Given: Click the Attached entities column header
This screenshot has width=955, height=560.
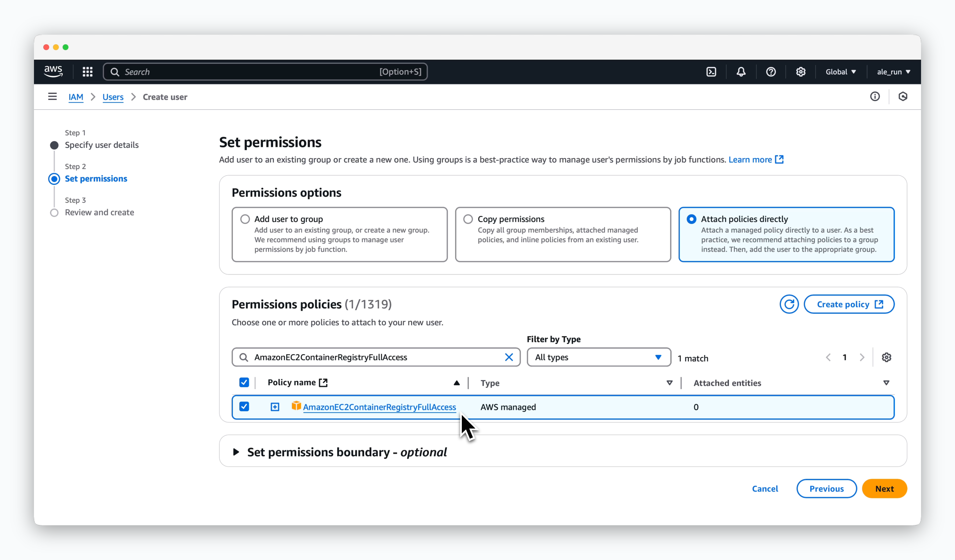Looking at the screenshot, I should (x=727, y=383).
